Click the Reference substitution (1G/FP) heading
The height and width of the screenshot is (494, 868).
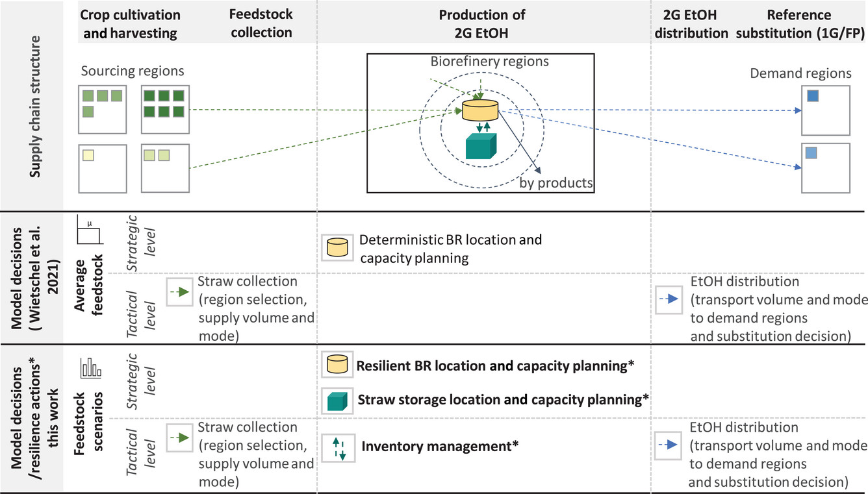pyautogui.click(x=799, y=23)
